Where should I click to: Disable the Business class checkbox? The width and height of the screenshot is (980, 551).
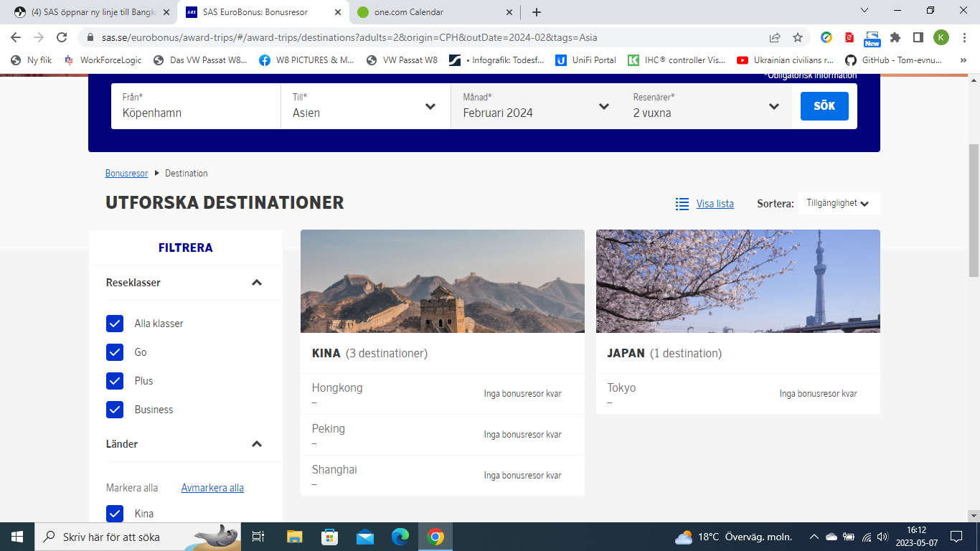pyautogui.click(x=115, y=410)
